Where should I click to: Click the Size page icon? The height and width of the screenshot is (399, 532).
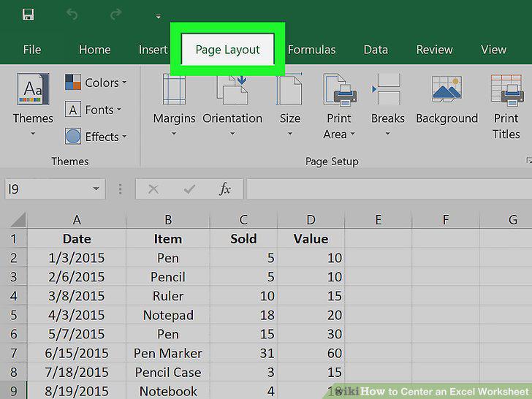[x=289, y=89]
